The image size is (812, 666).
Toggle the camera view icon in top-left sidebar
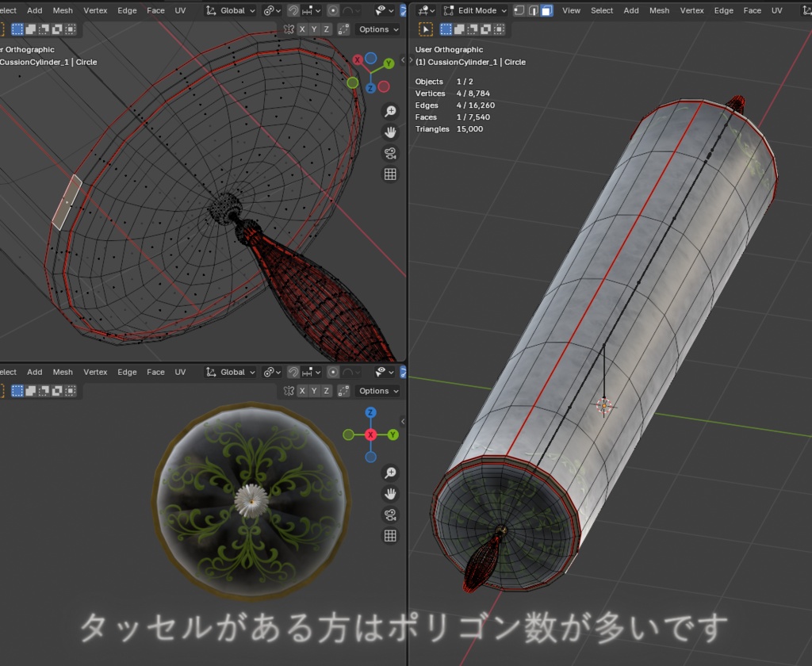[390, 154]
